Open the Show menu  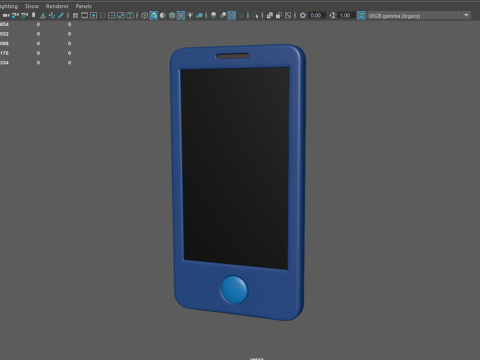click(32, 6)
